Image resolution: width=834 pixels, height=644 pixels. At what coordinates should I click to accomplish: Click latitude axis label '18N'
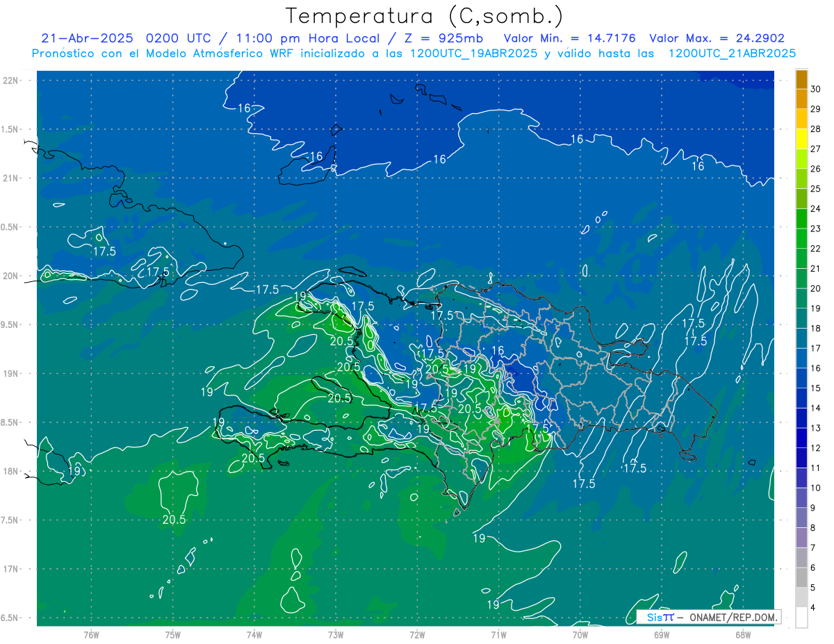12,471
